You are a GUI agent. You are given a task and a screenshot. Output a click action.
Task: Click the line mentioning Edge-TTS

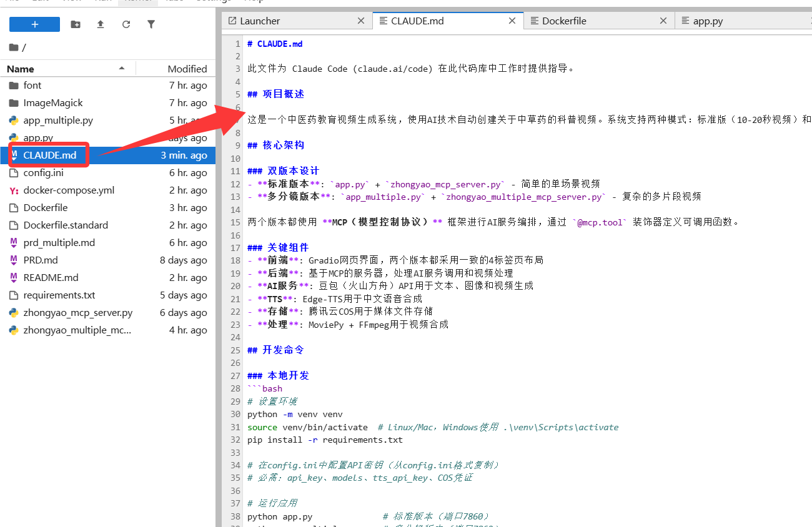click(335, 299)
